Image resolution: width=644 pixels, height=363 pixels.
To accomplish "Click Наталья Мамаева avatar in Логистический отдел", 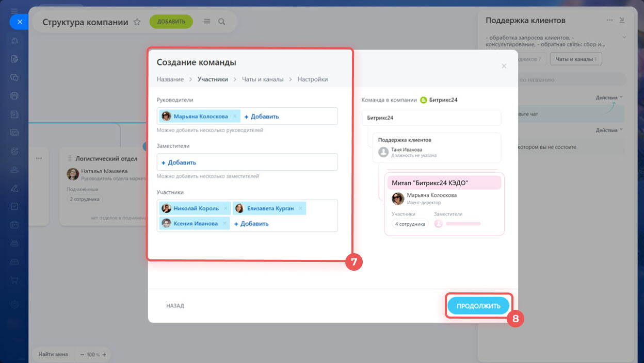I will 73,174.
